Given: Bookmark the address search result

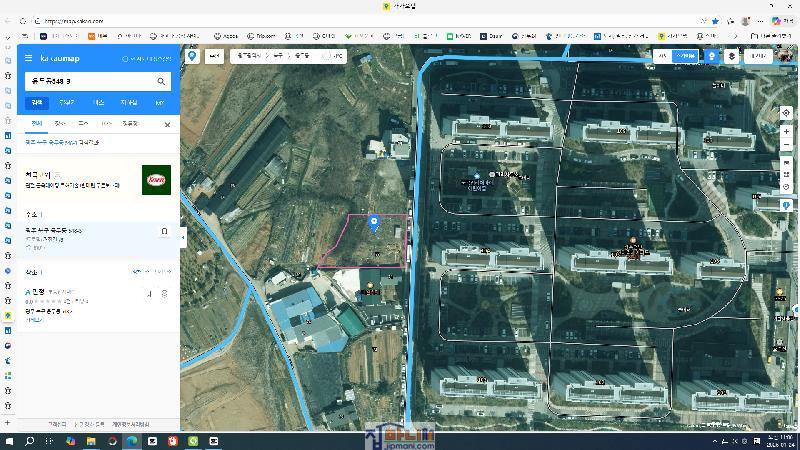Looking at the screenshot, I should (x=164, y=231).
